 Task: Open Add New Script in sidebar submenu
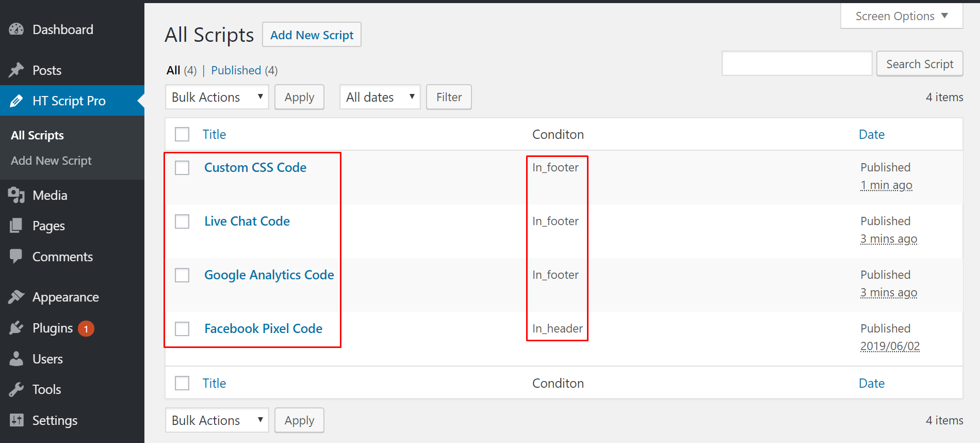click(51, 161)
